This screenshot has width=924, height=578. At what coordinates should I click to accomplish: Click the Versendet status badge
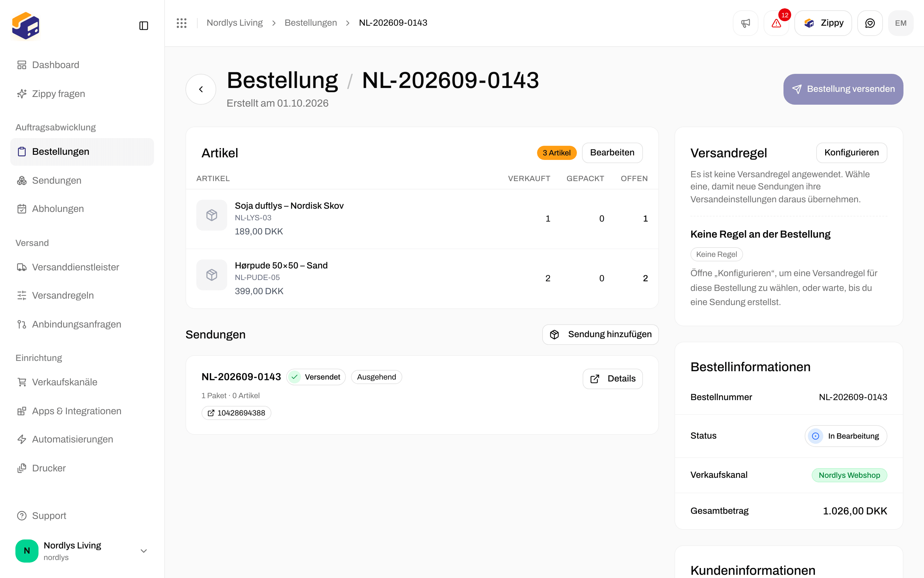click(316, 377)
